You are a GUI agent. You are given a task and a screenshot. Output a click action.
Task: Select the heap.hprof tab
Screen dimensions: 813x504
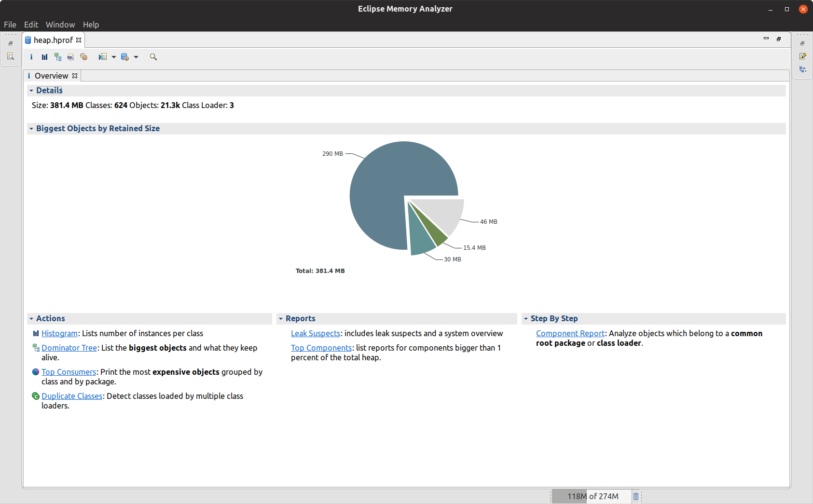coord(53,40)
